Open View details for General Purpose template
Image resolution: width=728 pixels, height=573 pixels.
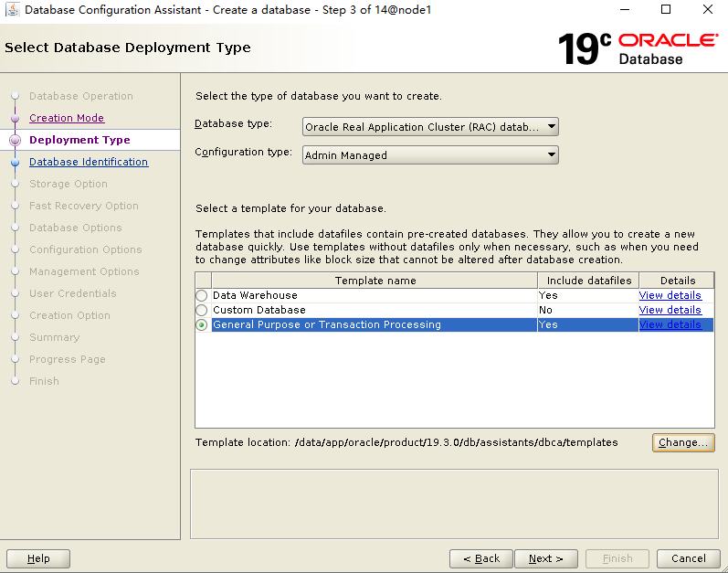[670, 324]
